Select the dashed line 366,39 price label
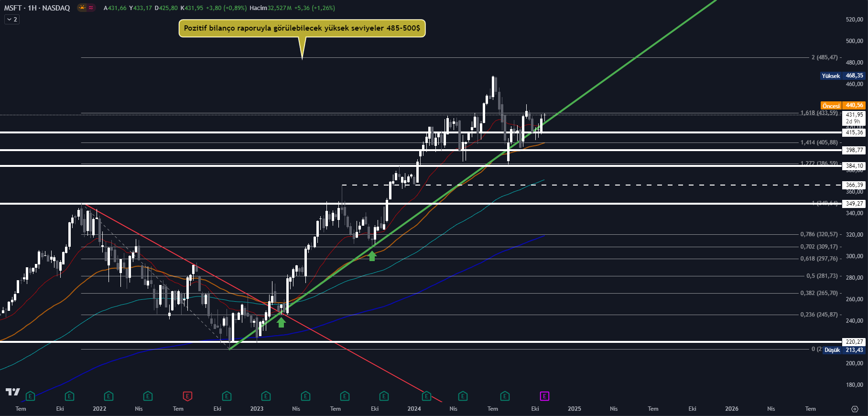The image size is (868, 416). click(x=854, y=185)
